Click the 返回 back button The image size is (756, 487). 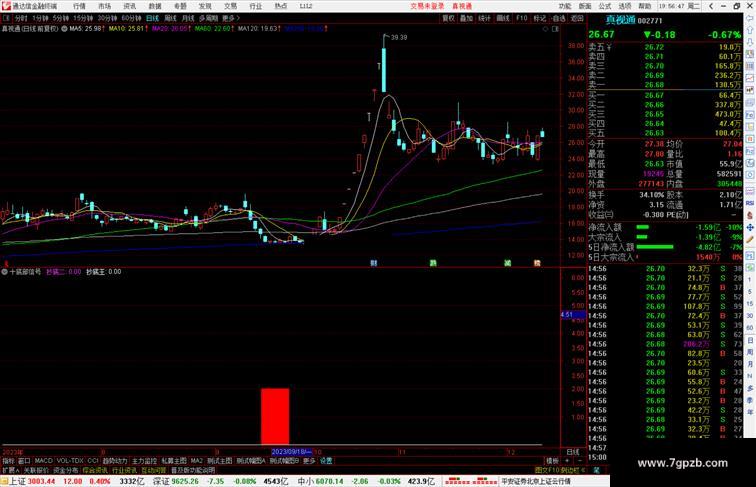click(x=577, y=18)
